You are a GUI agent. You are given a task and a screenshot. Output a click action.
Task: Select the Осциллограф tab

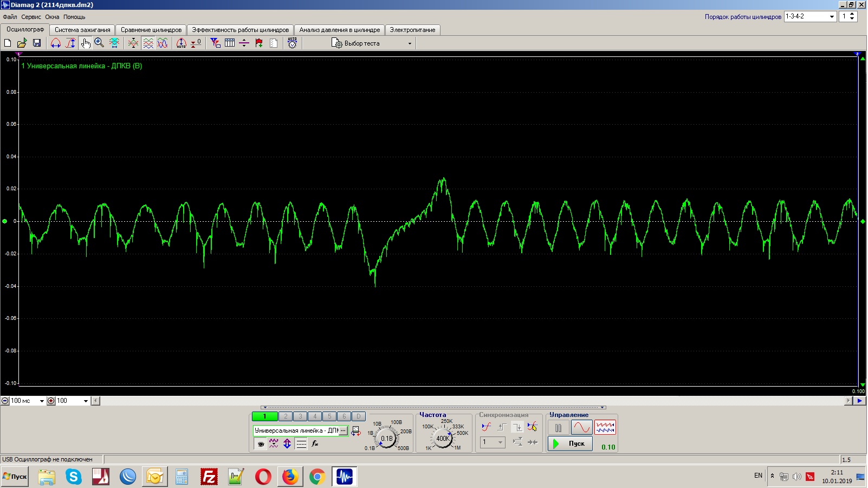(25, 29)
